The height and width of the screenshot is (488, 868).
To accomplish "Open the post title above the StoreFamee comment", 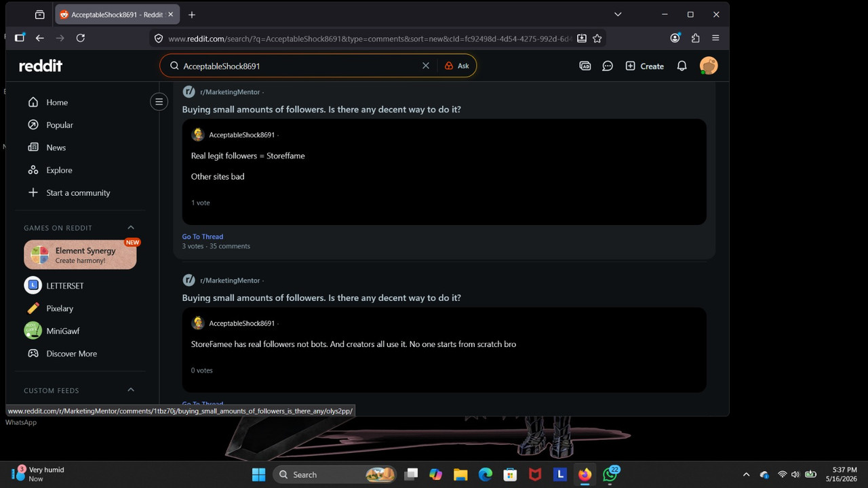I will click(x=321, y=298).
